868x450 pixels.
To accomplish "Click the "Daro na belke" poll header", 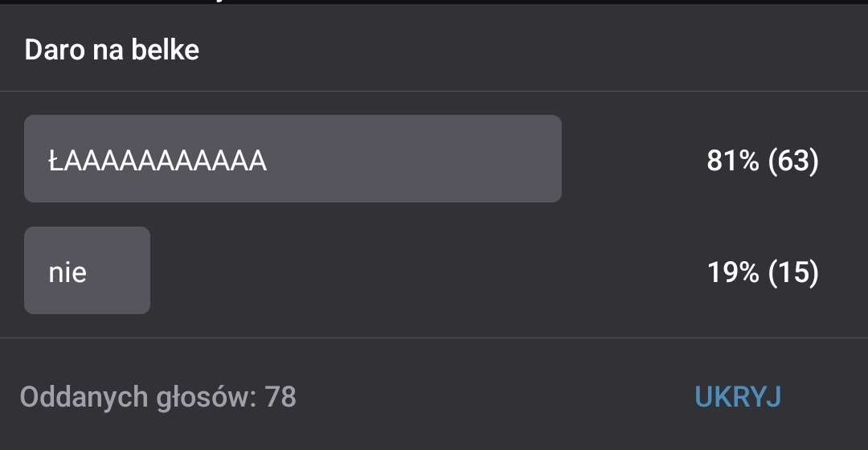I will pos(112,50).
